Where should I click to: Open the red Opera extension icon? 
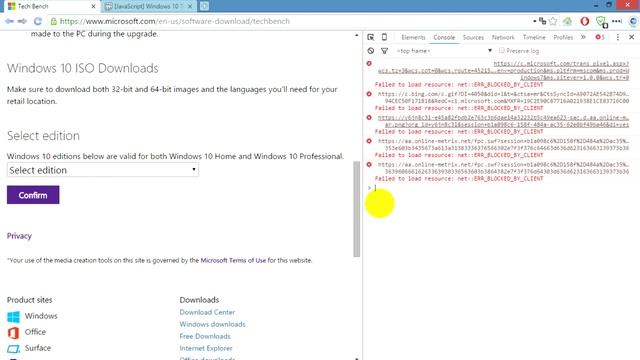tap(584, 21)
